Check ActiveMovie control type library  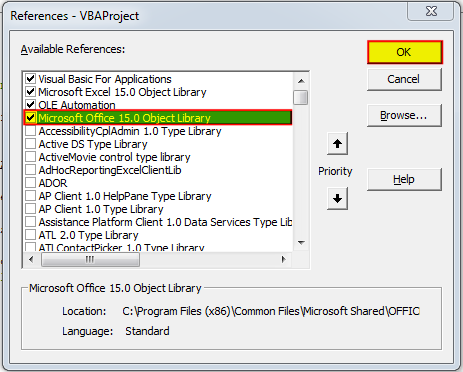coord(30,157)
